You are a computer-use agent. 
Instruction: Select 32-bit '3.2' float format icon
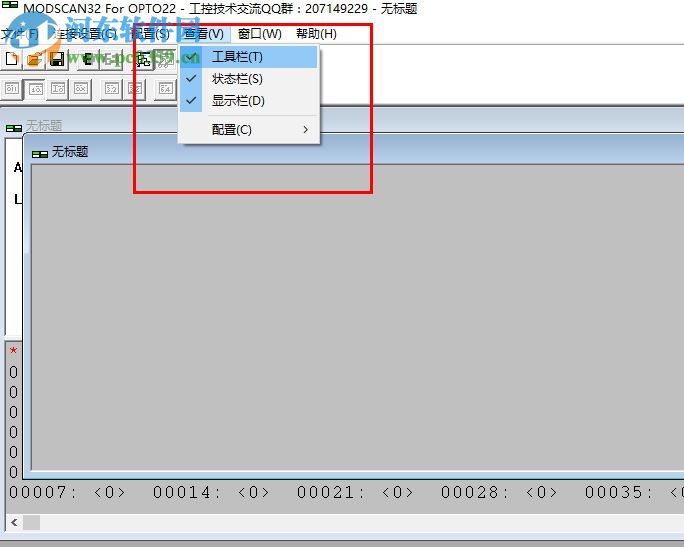pyautogui.click(x=111, y=89)
